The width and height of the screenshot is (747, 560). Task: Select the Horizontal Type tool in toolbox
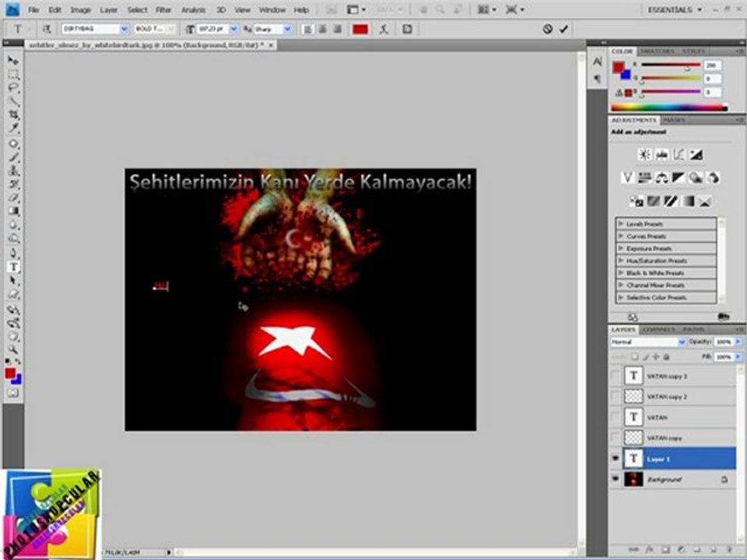click(13, 267)
